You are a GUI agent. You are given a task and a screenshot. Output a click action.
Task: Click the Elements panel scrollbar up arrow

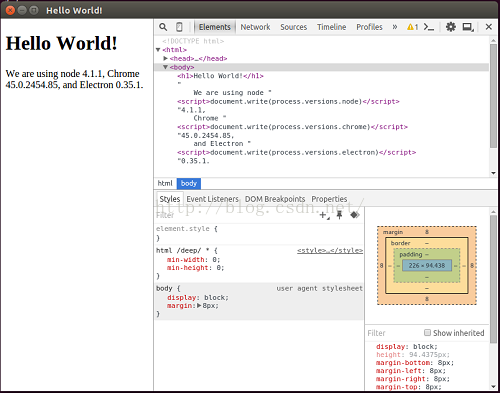493,40
